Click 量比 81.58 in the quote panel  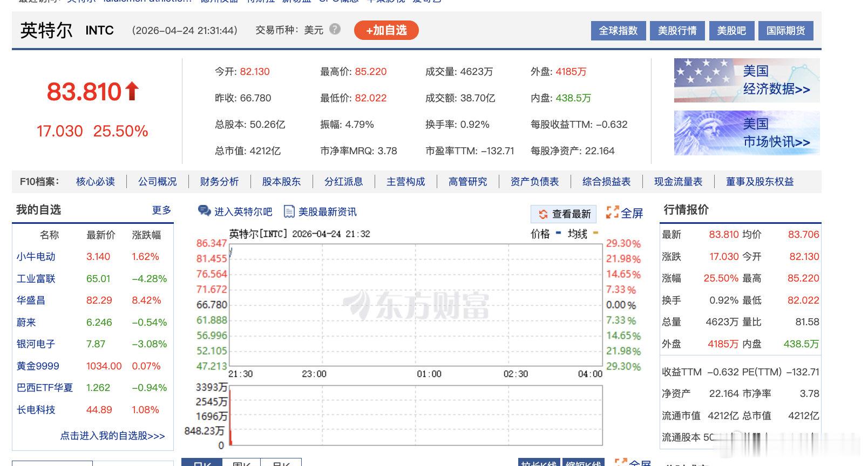(x=807, y=322)
